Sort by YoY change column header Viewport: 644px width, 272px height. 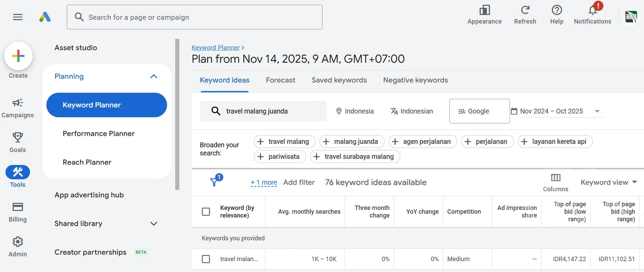(x=422, y=212)
